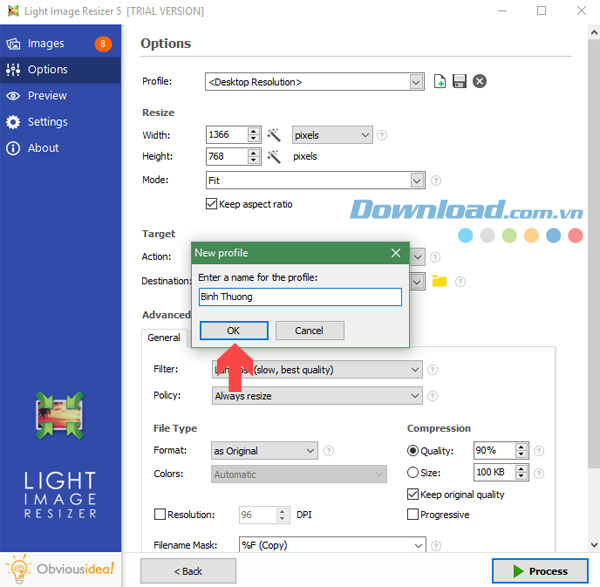
Task: Open help for Size compression
Action: [539, 474]
